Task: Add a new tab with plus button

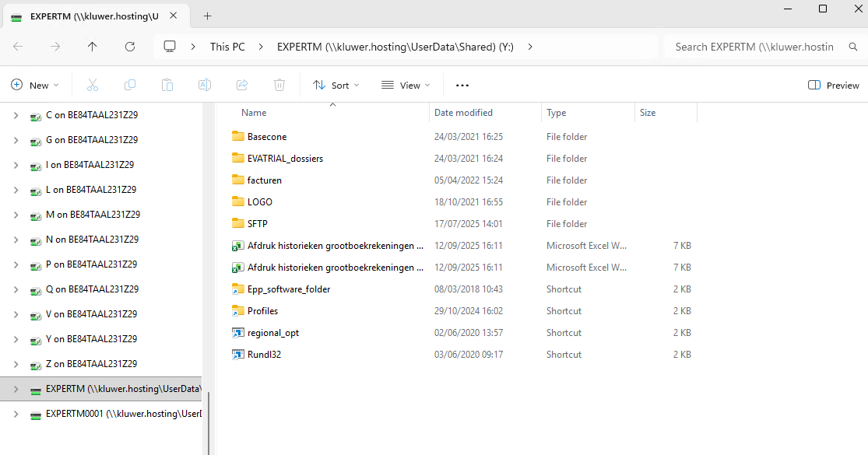Action: coord(207,16)
